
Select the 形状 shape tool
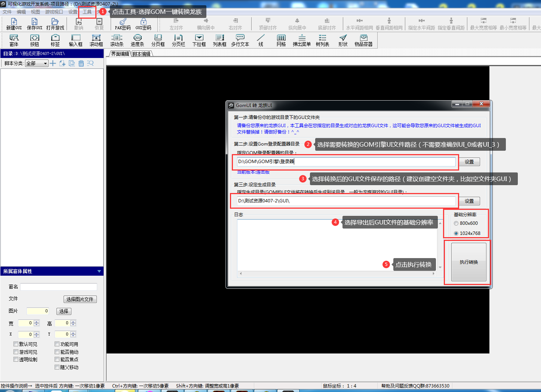343,40
